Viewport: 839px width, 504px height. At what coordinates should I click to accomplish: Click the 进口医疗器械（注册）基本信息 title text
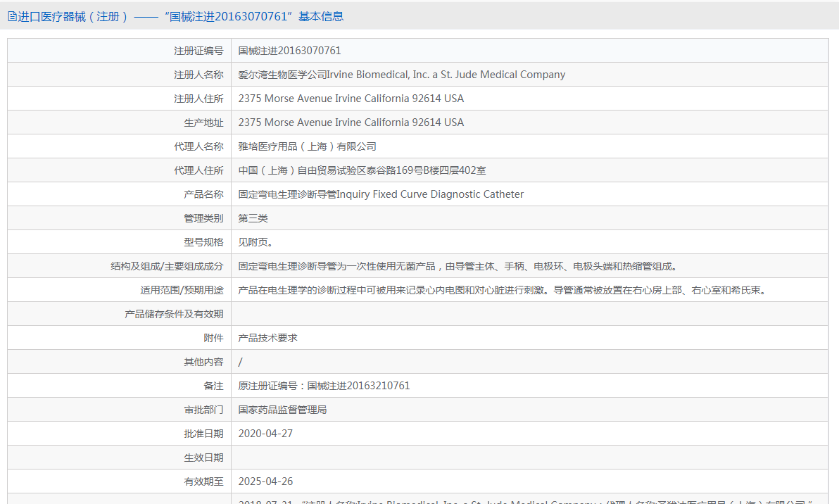click(x=181, y=17)
